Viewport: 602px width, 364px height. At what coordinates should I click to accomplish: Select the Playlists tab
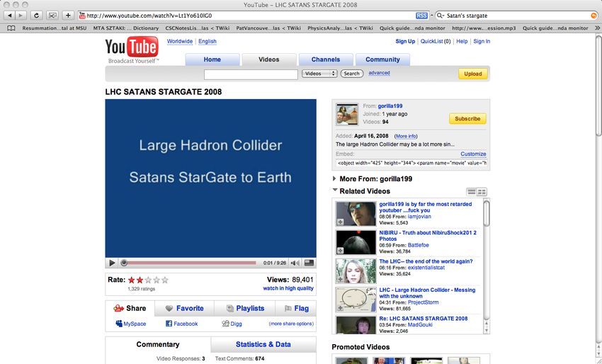pos(245,308)
